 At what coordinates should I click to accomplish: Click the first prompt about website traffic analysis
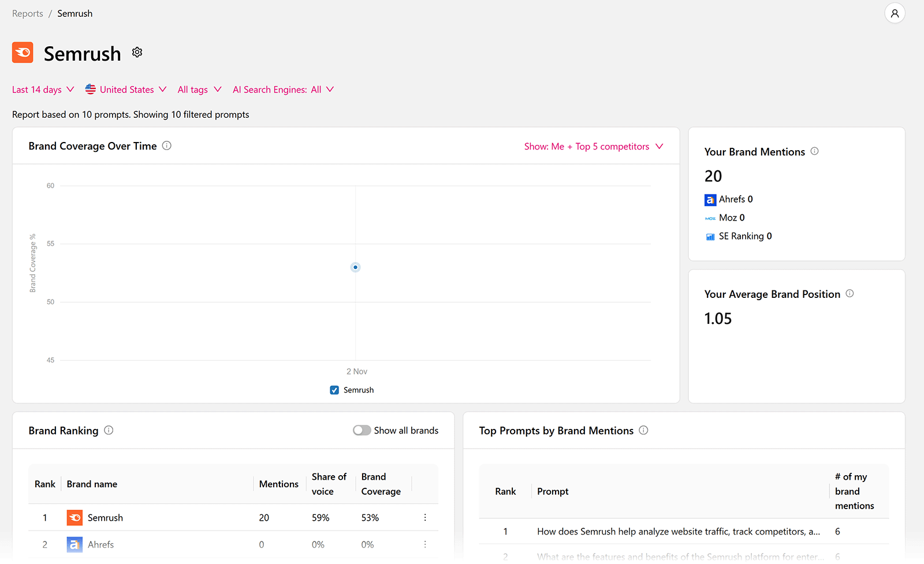(678, 531)
